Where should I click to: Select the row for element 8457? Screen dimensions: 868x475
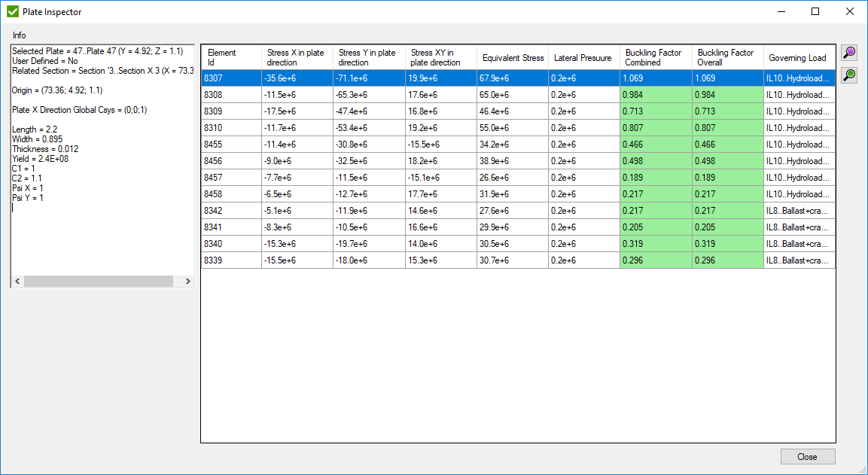click(518, 178)
